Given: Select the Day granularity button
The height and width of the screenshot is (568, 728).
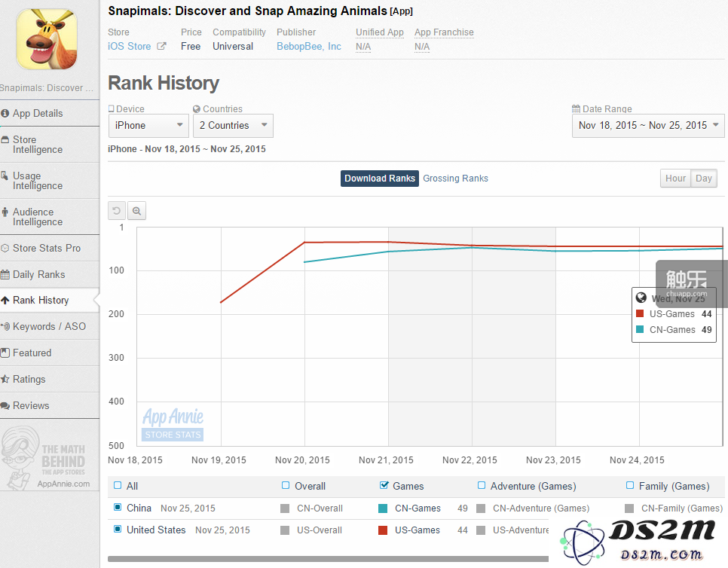Looking at the screenshot, I should [704, 179].
